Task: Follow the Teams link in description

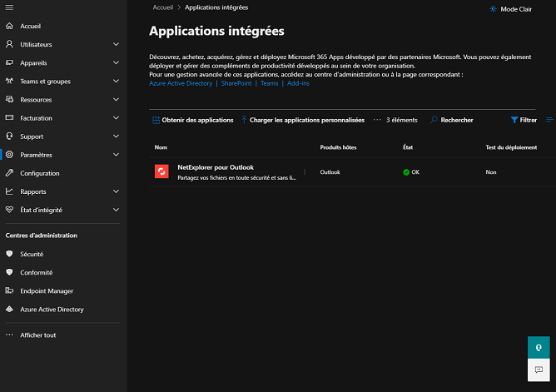Action: (x=269, y=83)
